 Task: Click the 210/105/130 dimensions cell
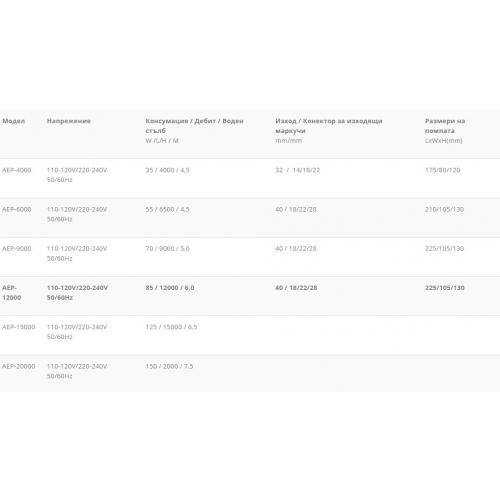(x=444, y=209)
